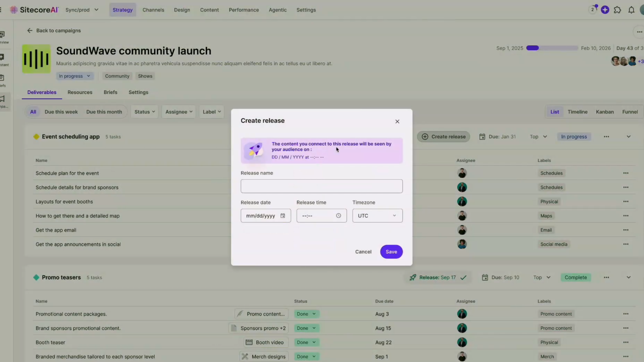Click the campaign progress bar

point(552,48)
